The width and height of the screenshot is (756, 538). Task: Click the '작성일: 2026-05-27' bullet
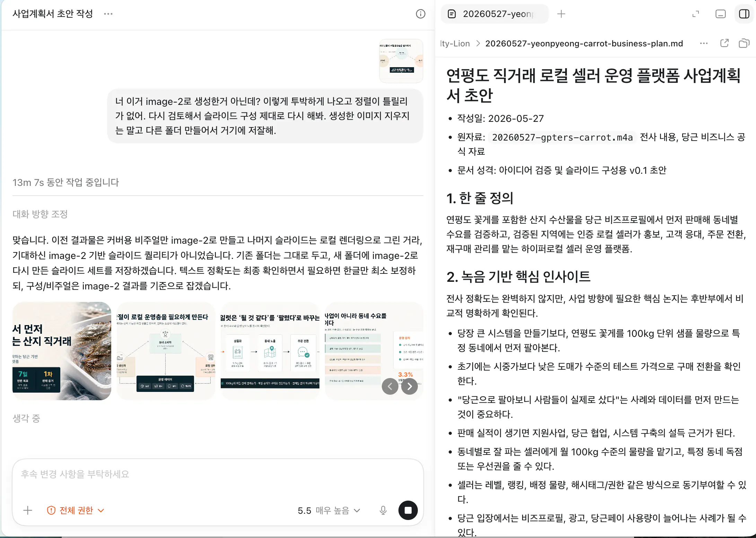(500, 118)
